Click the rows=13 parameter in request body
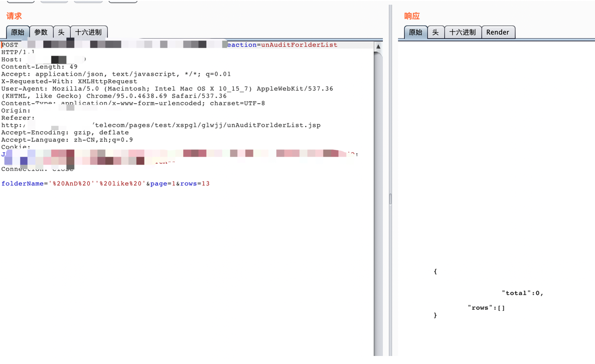The width and height of the screenshot is (595, 364). [x=195, y=184]
